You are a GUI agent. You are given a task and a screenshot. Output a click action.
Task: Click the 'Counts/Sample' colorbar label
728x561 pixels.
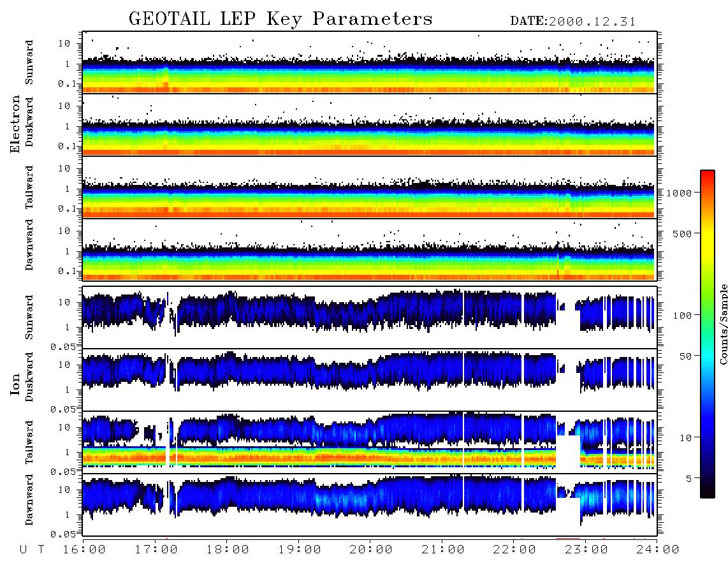pyautogui.click(x=723, y=324)
